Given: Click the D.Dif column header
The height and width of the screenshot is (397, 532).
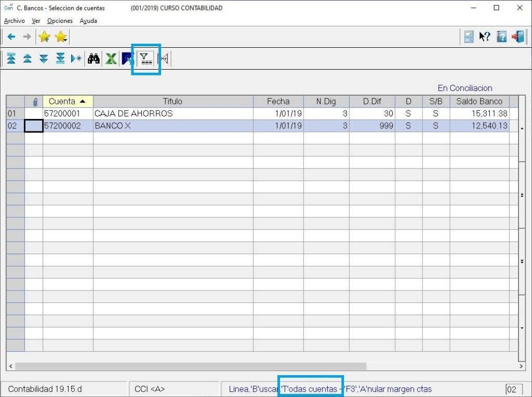Looking at the screenshot, I should (372, 101).
